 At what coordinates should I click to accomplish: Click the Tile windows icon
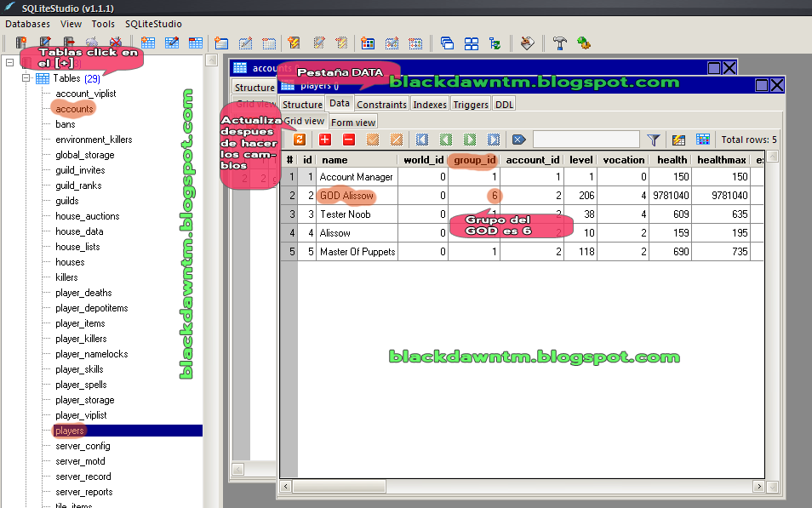(x=472, y=43)
